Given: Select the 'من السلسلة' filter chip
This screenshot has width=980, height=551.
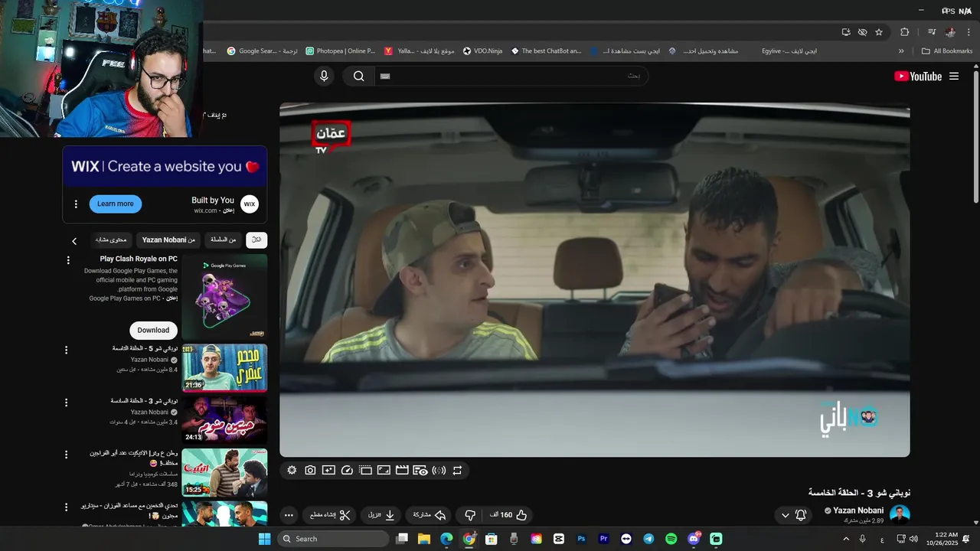Looking at the screenshot, I should (224, 240).
